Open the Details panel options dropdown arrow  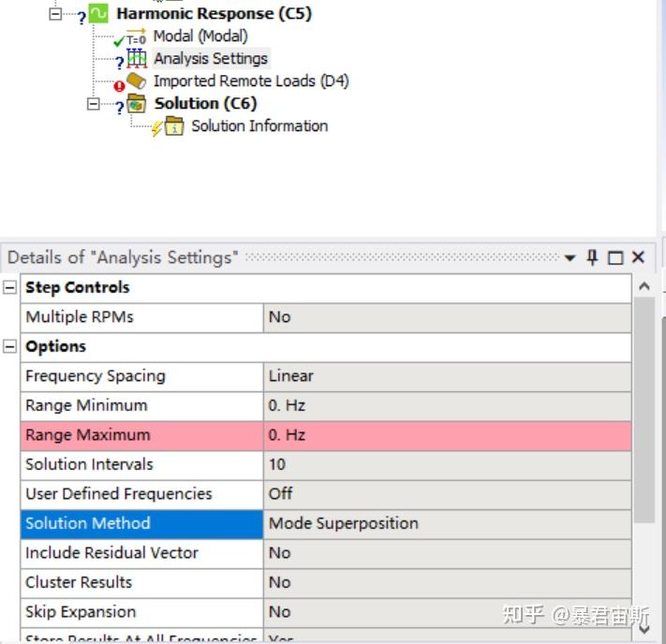[570, 257]
